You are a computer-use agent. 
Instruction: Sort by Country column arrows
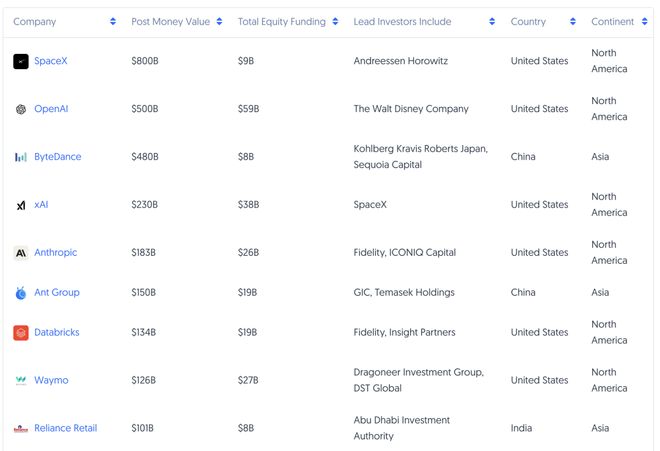point(573,22)
